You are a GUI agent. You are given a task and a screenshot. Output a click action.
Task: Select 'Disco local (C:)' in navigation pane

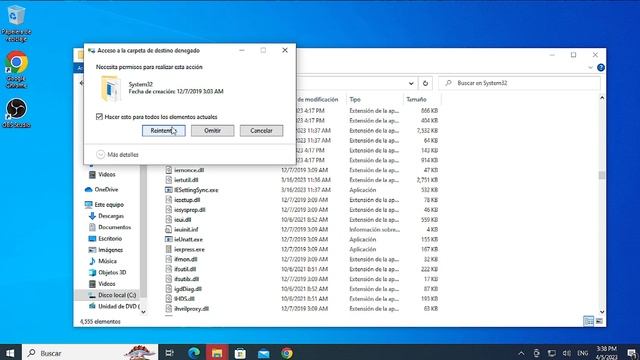(117, 295)
